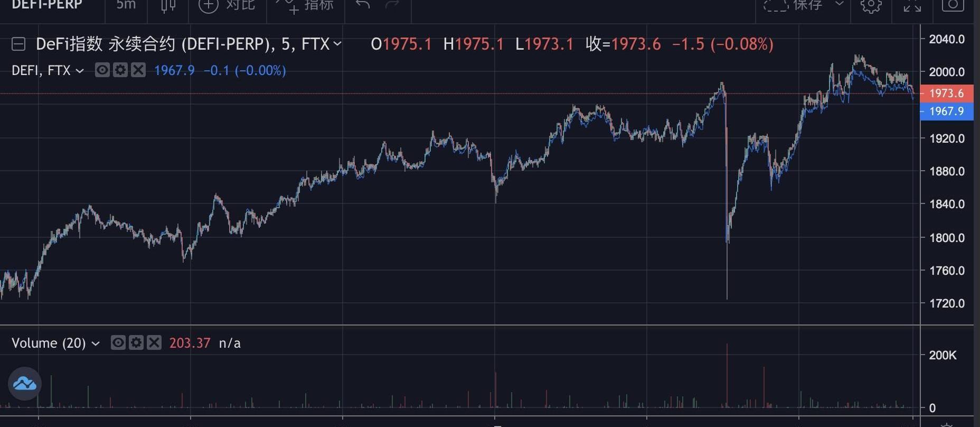Image resolution: width=980 pixels, height=427 pixels.
Task: Expand the DeFi指数 永续合约 symbol title dropdown
Action: click(337, 44)
